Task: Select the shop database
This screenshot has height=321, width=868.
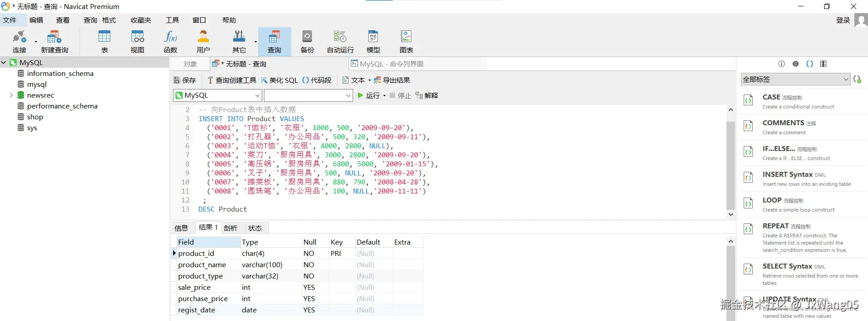Action: [35, 117]
